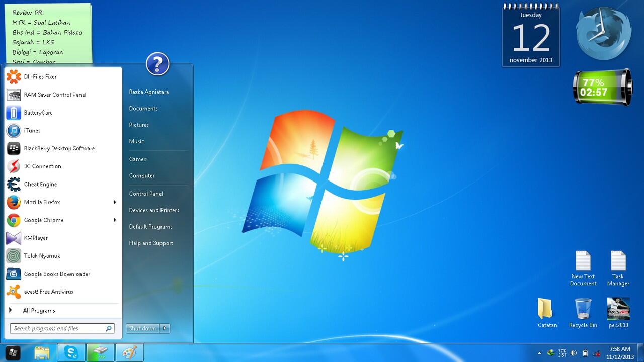Launch RAM Saver Control Panel icon
Image resolution: width=644 pixels, height=362 pixels.
click(14, 95)
